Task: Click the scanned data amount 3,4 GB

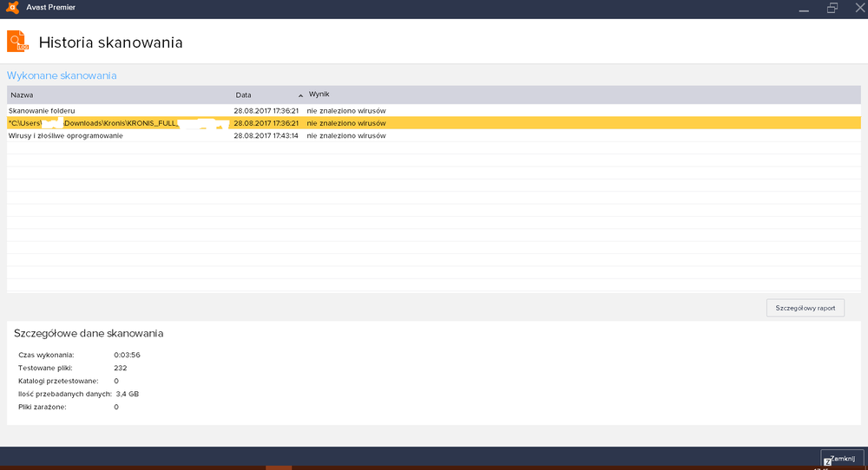Action: 128,394
